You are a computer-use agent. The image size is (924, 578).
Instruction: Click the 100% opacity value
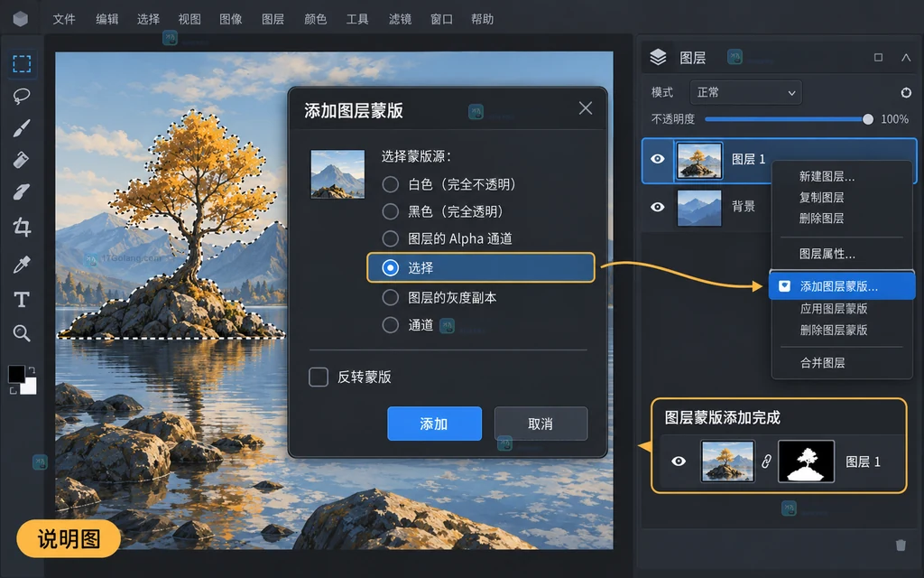[x=894, y=119]
